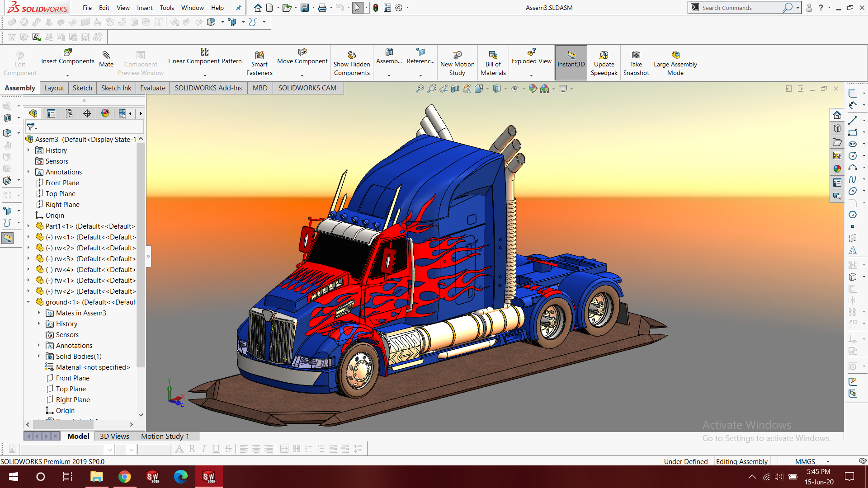Click Zoom to Fit in view toolbar
868x488 pixels.
pos(420,89)
